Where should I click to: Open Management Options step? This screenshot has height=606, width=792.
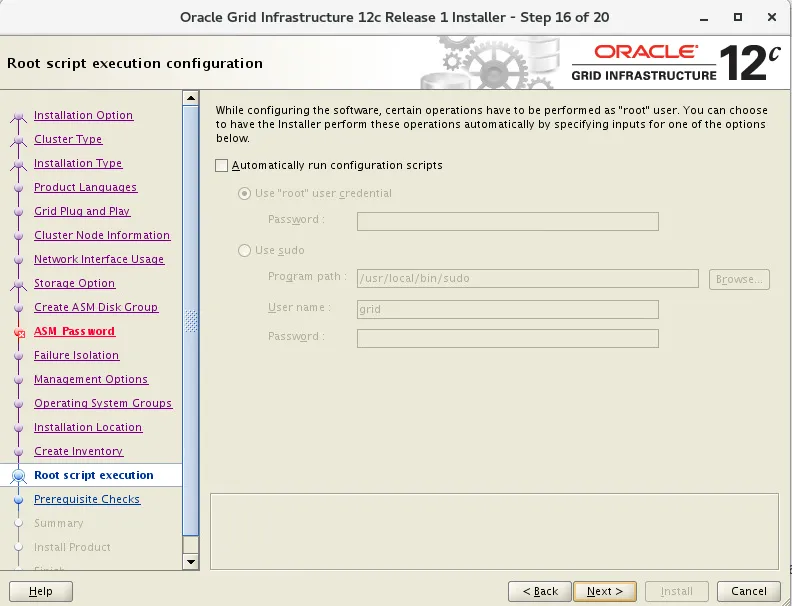click(91, 379)
